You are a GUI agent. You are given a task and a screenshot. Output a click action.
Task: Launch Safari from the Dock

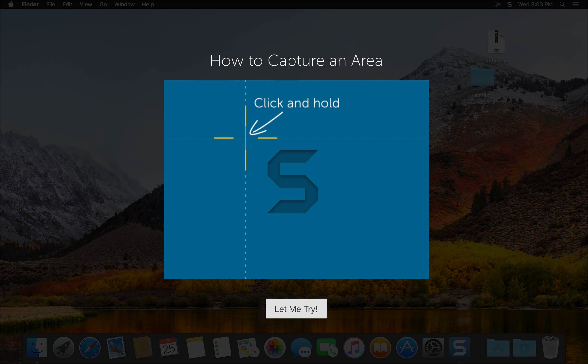coord(90,347)
